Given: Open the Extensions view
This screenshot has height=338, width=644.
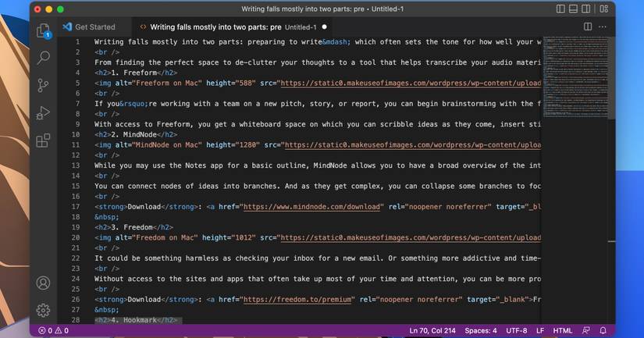Looking at the screenshot, I should (43, 141).
